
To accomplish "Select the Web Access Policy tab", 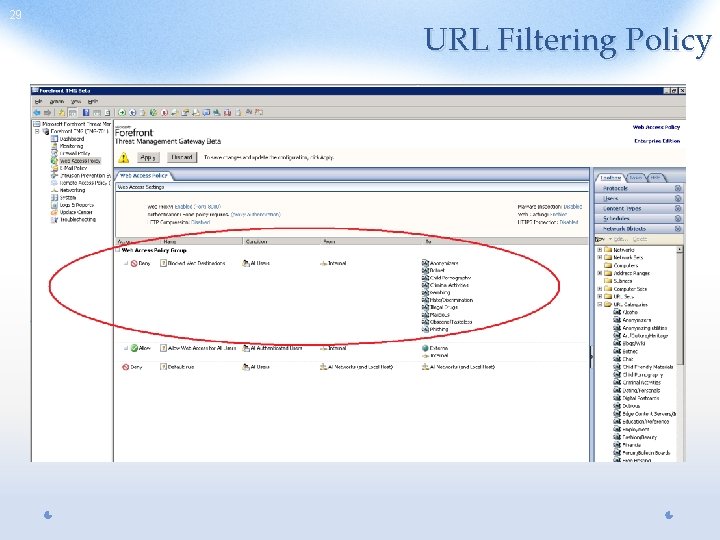I will [144, 176].
